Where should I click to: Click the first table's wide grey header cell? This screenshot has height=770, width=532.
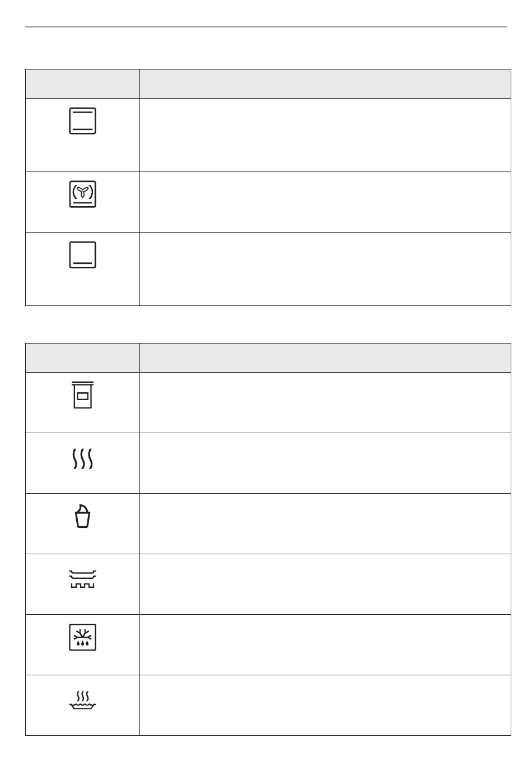[x=325, y=84]
